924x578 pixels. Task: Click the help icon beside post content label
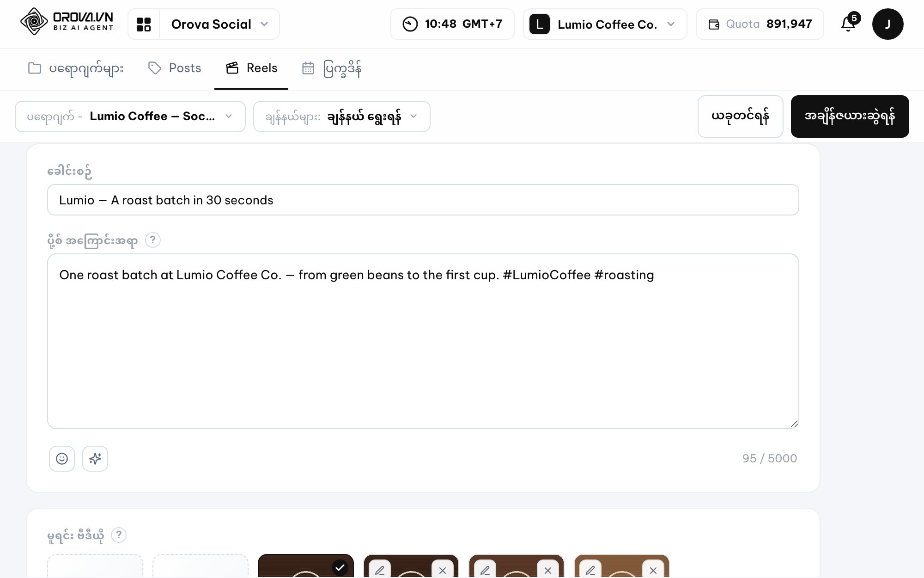153,240
